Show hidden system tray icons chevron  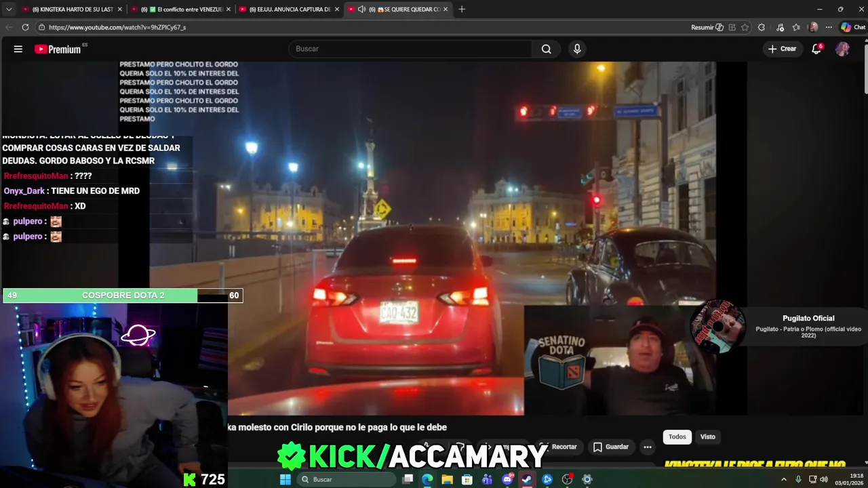(x=784, y=479)
